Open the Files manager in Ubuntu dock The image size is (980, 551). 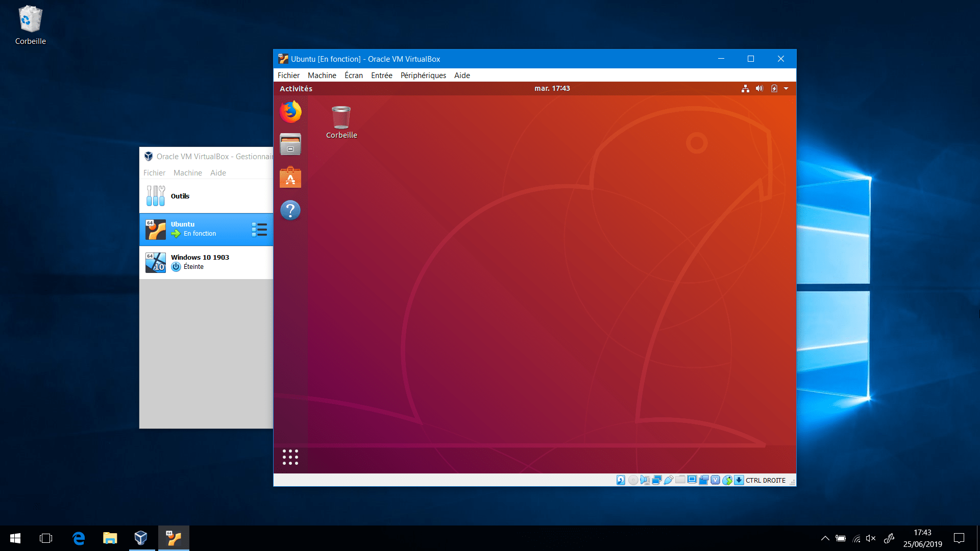[290, 144]
